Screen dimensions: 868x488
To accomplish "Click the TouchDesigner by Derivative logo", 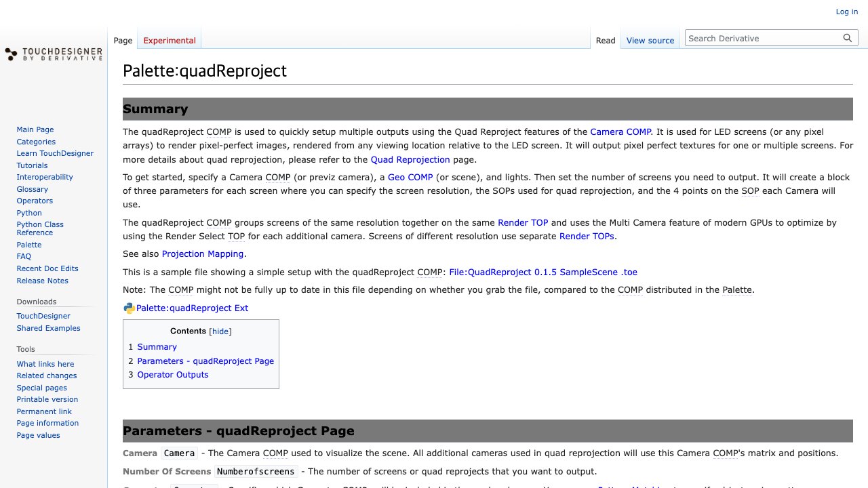I will click(x=54, y=54).
